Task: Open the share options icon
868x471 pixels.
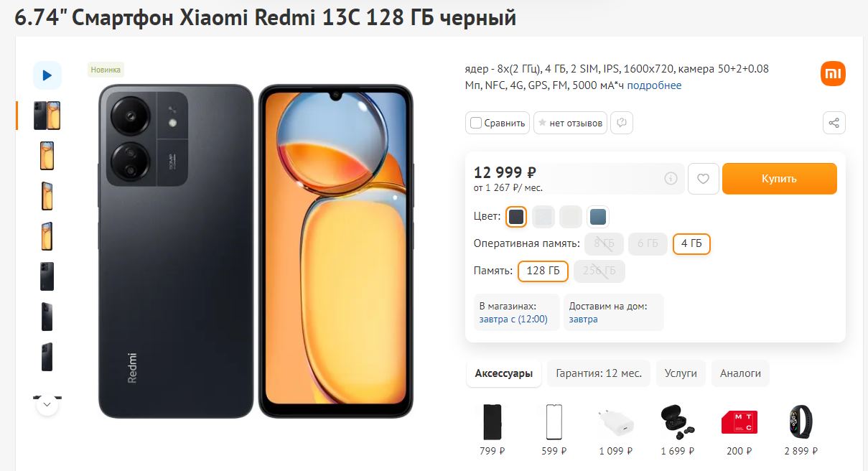Action: tap(834, 123)
